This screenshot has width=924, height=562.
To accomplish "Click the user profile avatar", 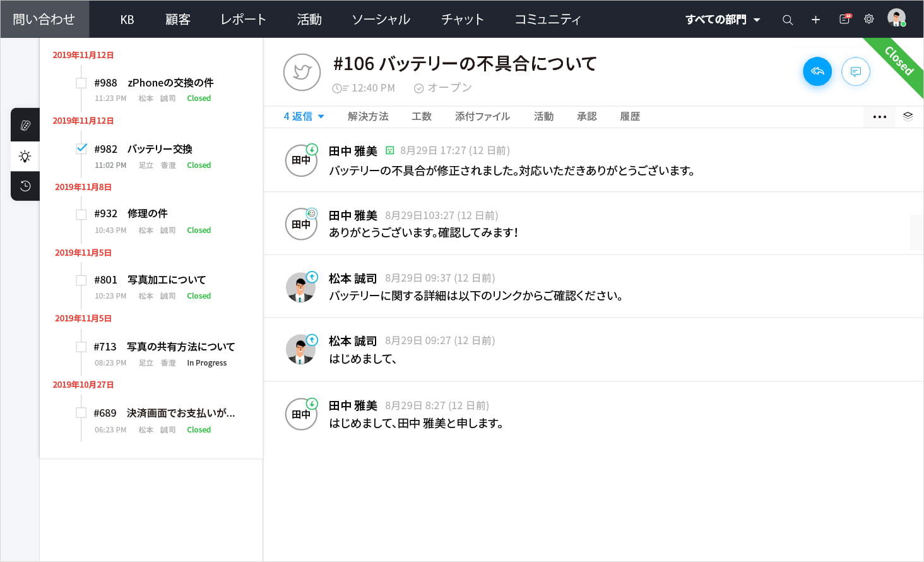I will [x=896, y=18].
